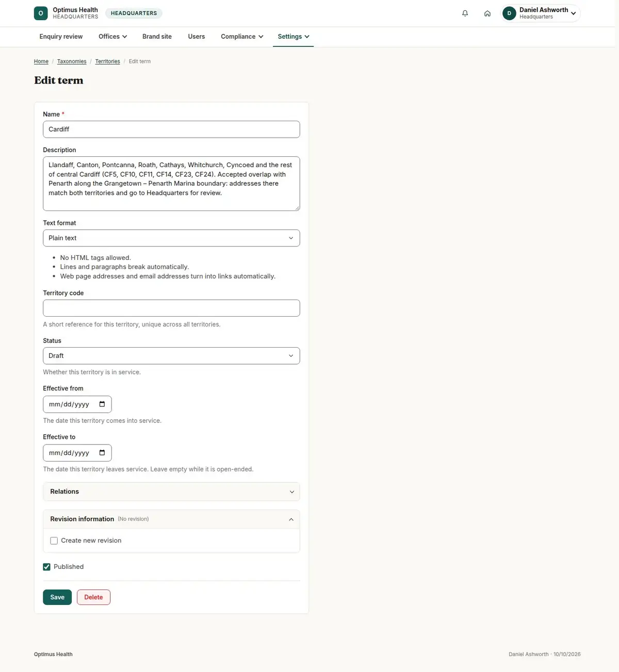Click into the Territory code field
The image size is (619, 672).
point(171,308)
